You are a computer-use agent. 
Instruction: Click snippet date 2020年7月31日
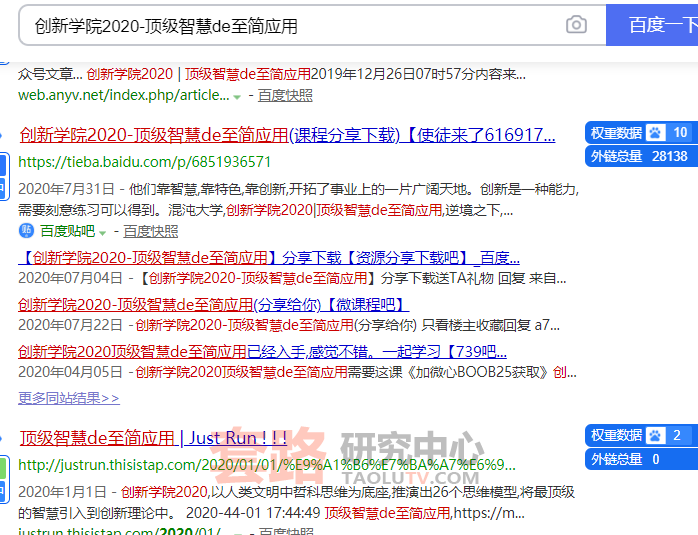(66, 189)
